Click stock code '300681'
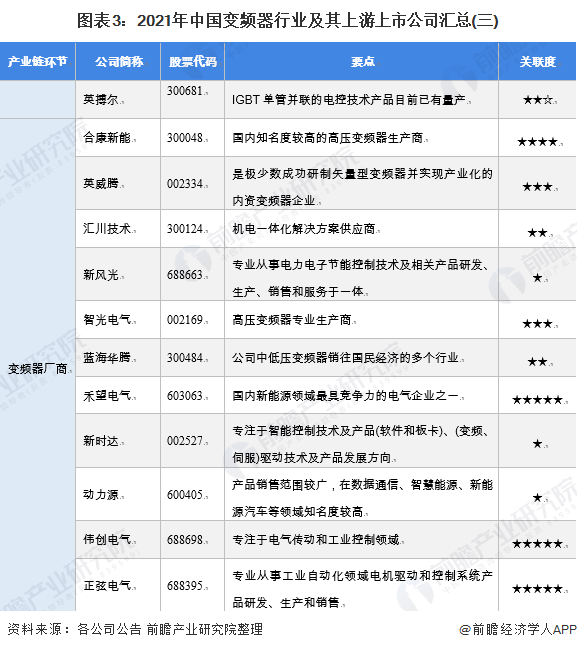Image resolution: width=577 pixels, height=650 pixels. (x=185, y=91)
